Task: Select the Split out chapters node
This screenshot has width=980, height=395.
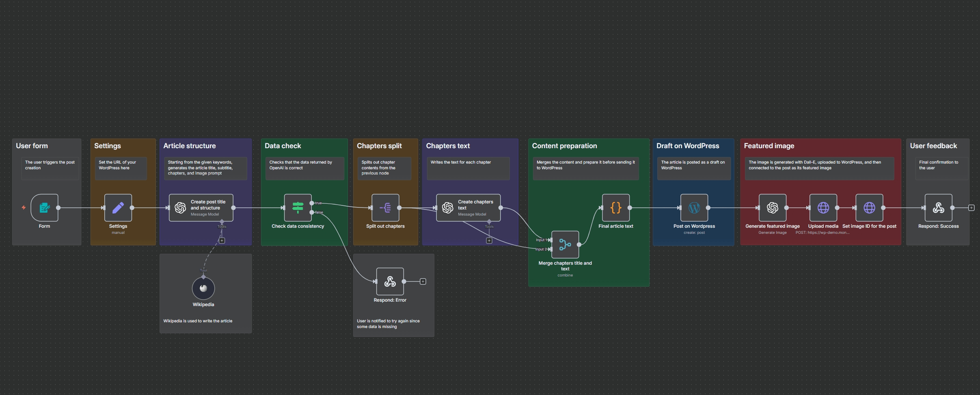Action: tap(385, 208)
